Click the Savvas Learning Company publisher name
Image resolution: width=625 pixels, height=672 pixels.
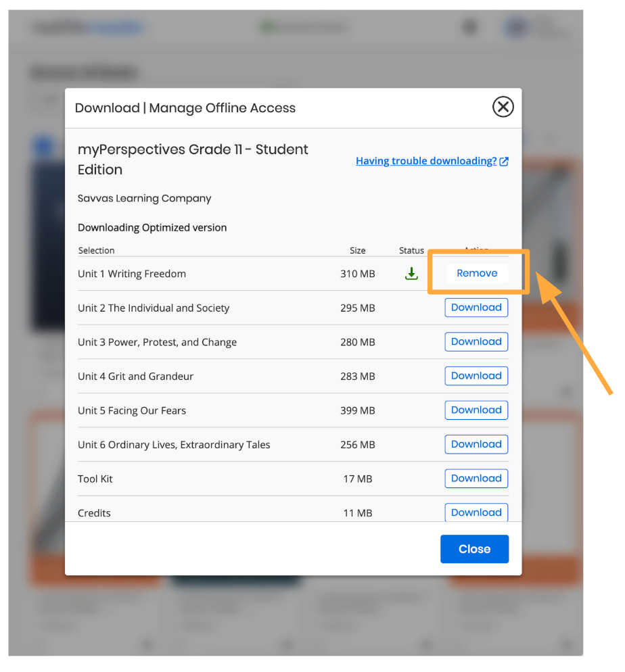[144, 198]
